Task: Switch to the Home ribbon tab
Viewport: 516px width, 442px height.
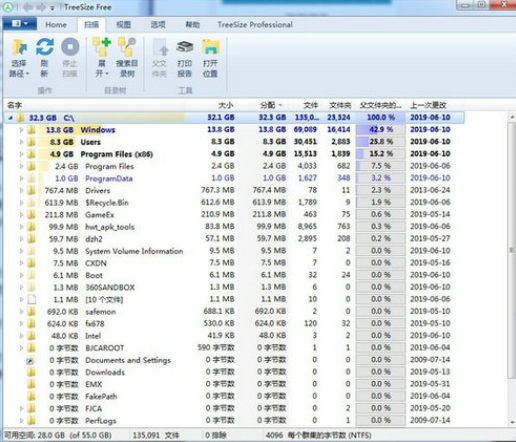Action: (56, 25)
